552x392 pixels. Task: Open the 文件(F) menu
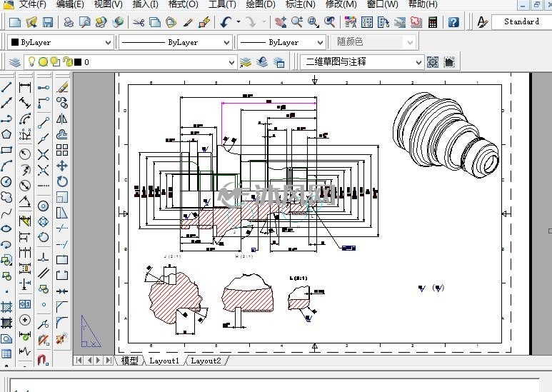click(32, 4)
